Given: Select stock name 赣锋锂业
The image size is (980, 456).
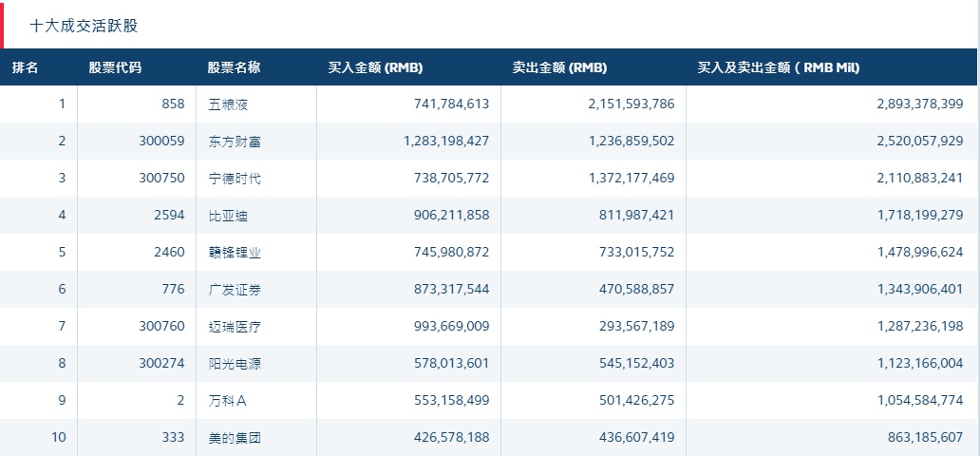Looking at the screenshot, I should 235,252.
